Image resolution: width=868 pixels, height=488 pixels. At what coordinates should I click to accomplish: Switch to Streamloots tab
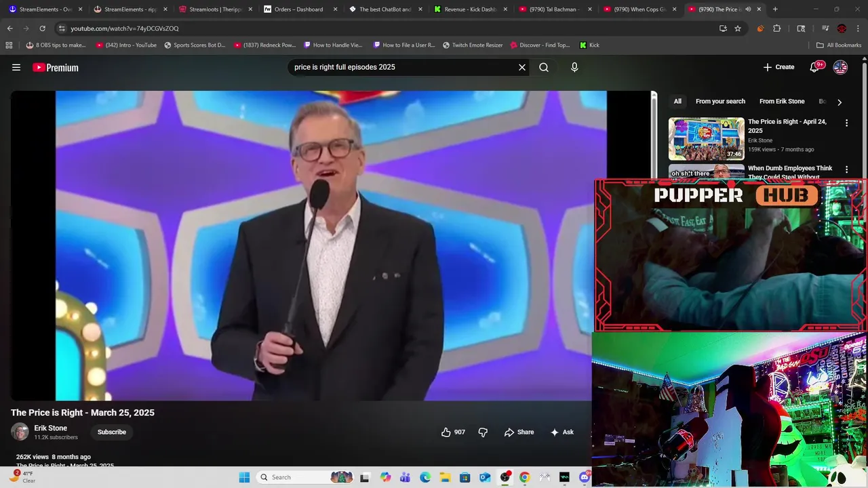(214, 9)
